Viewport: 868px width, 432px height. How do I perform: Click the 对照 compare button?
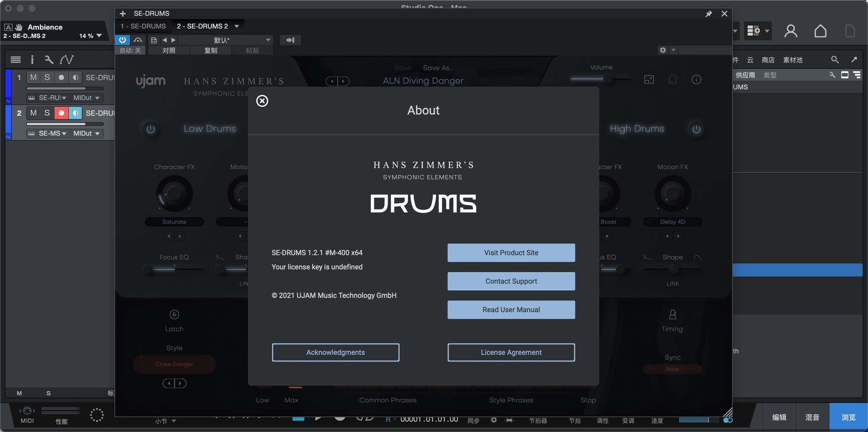pos(169,50)
